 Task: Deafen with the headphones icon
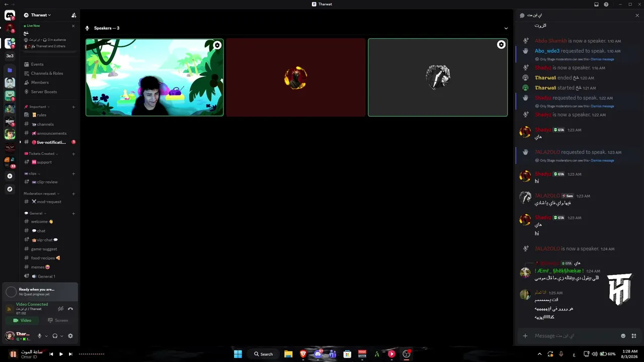click(55, 336)
